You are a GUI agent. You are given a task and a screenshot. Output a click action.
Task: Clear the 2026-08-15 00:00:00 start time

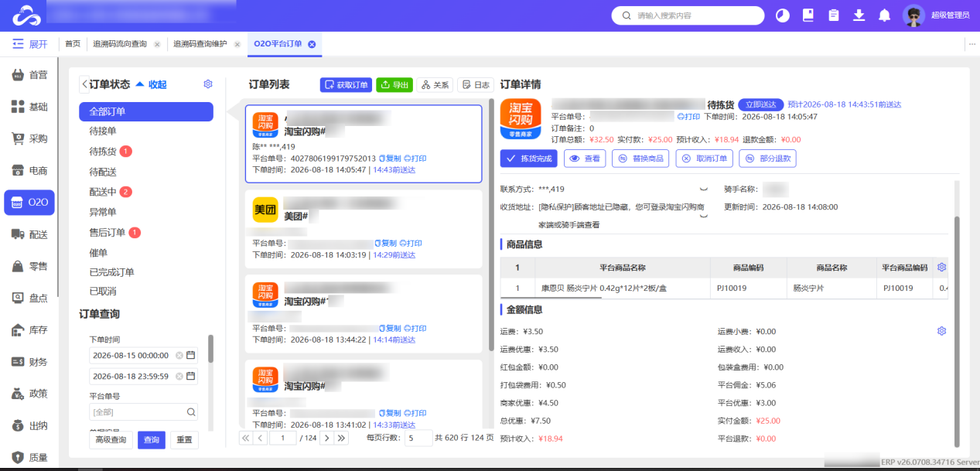coord(179,355)
